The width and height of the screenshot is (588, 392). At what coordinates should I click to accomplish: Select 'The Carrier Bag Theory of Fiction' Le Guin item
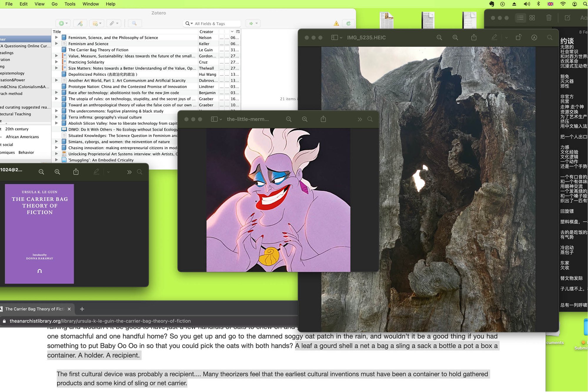coord(98,50)
